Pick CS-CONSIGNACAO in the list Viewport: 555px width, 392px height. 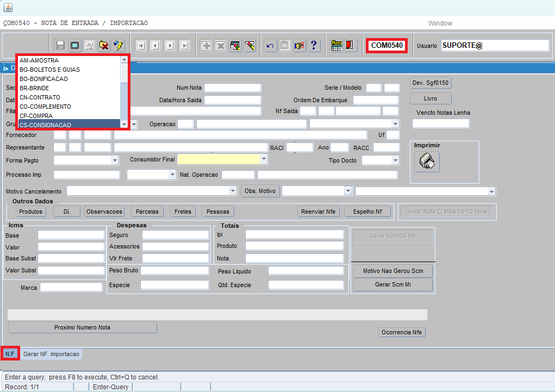(x=70, y=125)
